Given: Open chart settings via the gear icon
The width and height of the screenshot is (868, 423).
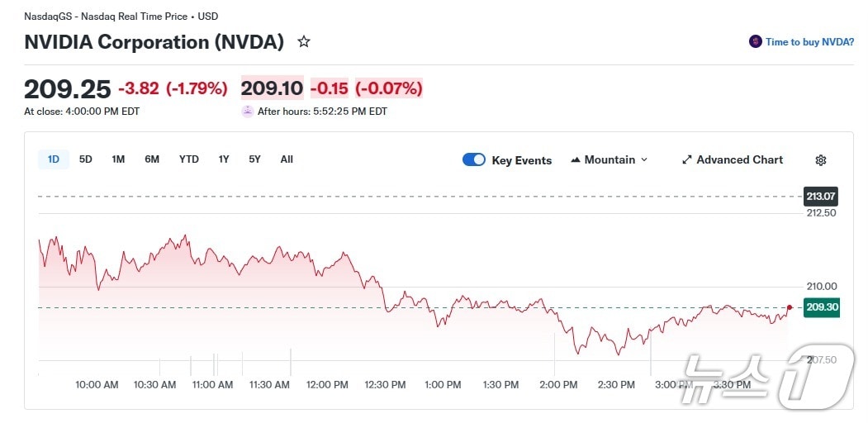Looking at the screenshot, I should [x=820, y=160].
